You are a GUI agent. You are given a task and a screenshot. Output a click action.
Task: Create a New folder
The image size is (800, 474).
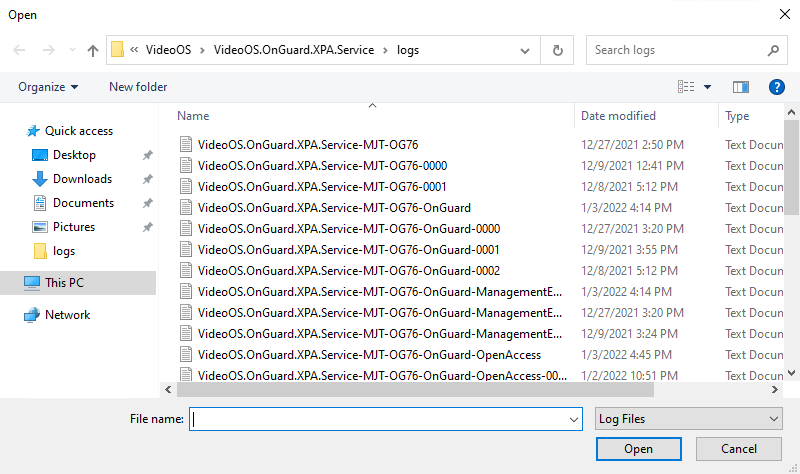tap(138, 87)
